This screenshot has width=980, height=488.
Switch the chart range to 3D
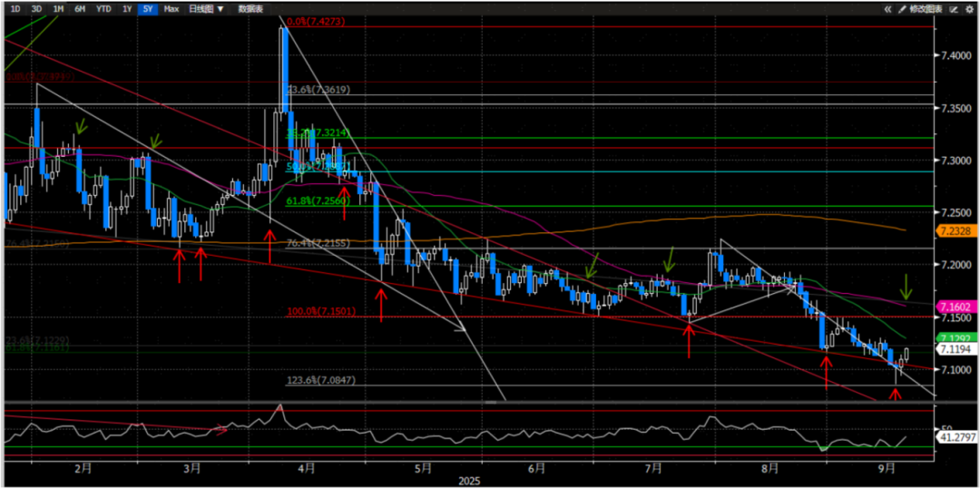(x=37, y=9)
